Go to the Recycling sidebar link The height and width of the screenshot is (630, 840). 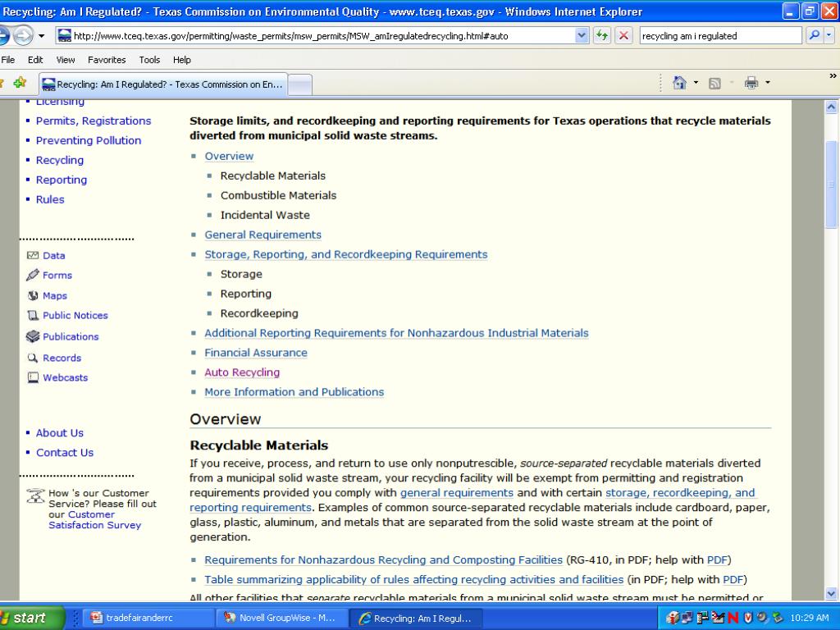[59, 160]
